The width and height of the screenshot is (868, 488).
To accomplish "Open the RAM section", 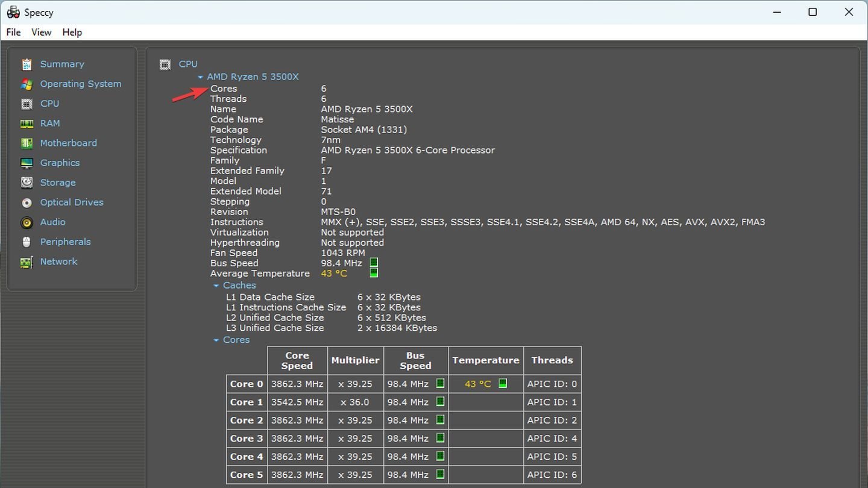I will 50,124.
